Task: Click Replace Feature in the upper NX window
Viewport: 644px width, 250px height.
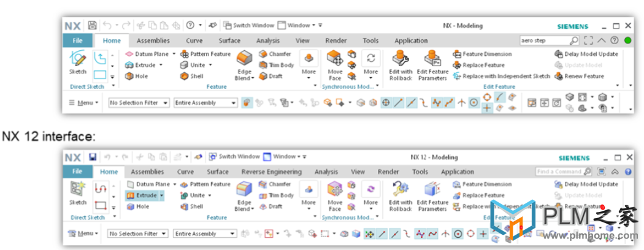Action: (478, 65)
